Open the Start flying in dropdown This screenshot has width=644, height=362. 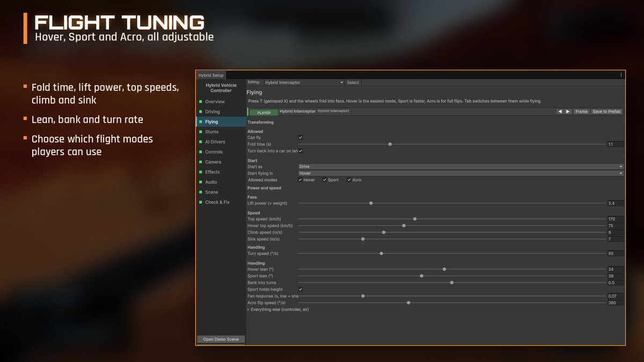click(460, 173)
